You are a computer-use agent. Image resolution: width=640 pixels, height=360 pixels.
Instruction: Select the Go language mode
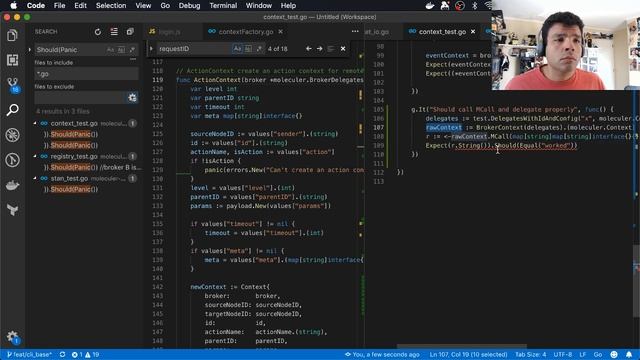(598, 355)
